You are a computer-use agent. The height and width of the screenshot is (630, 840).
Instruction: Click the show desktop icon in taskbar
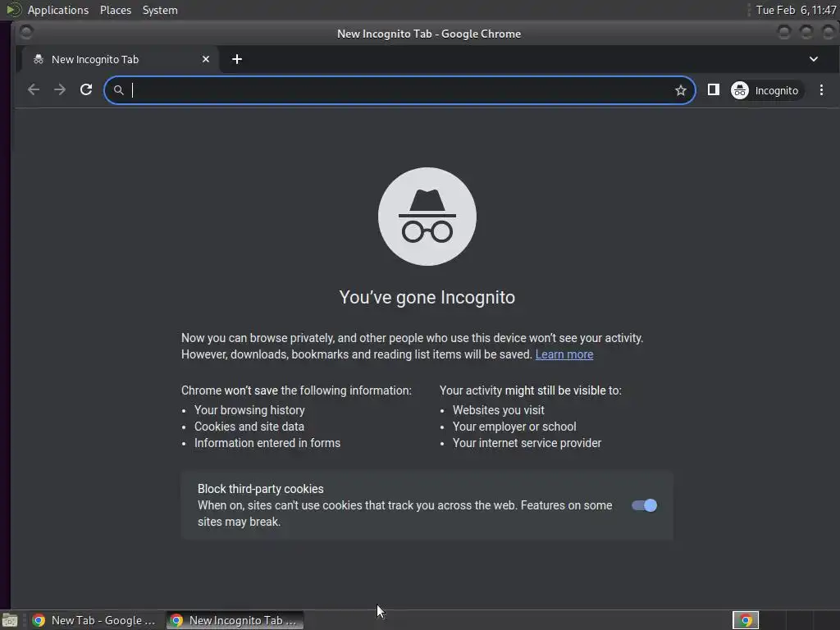(x=10, y=620)
